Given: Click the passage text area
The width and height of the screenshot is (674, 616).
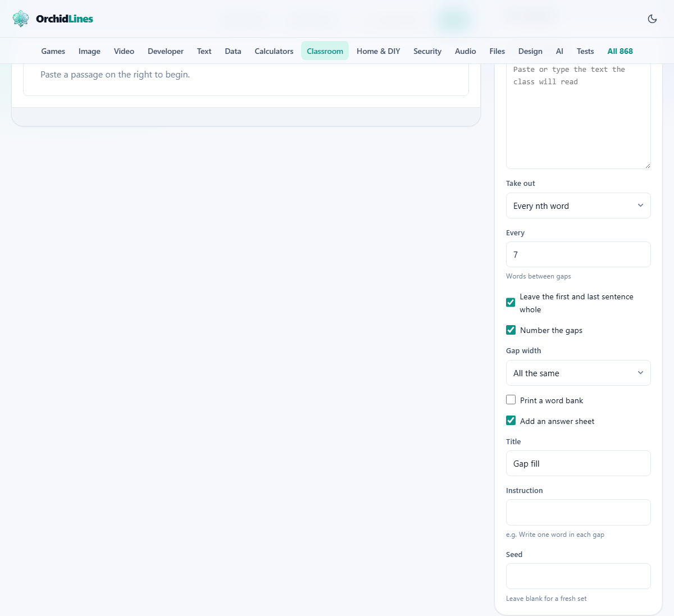Looking at the screenshot, I should (579, 115).
